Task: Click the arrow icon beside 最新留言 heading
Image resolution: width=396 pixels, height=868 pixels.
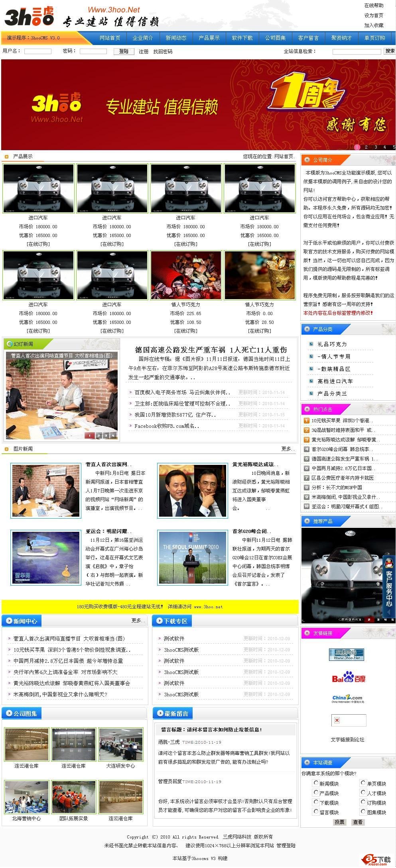Action: [160, 713]
